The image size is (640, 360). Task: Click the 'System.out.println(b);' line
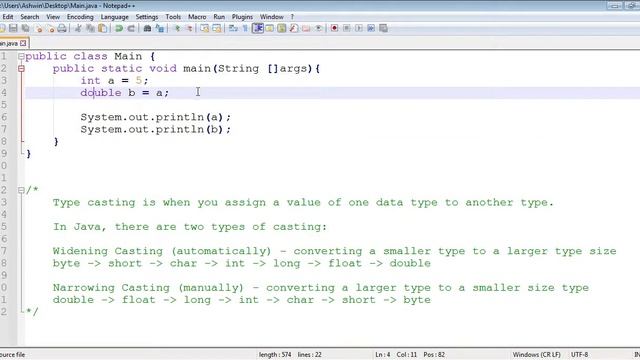click(156, 129)
